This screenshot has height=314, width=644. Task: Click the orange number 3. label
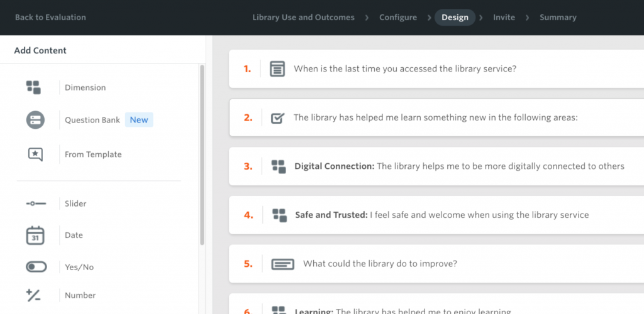(x=248, y=166)
